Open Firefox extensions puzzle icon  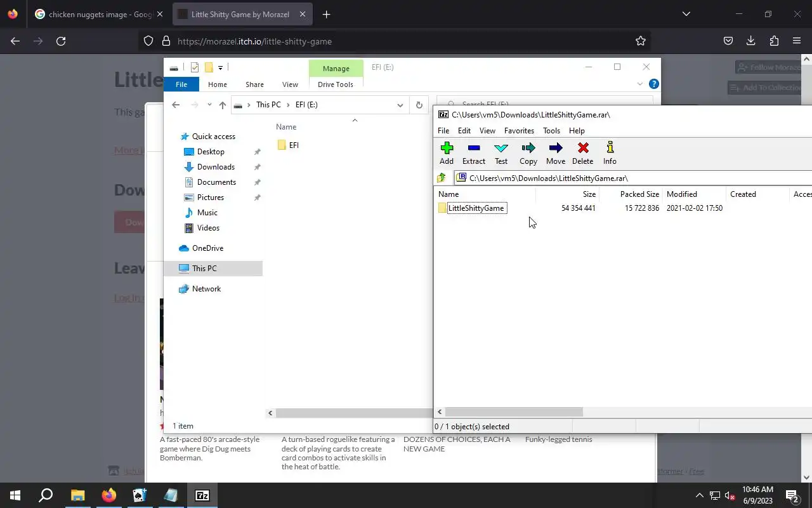click(774, 41)
